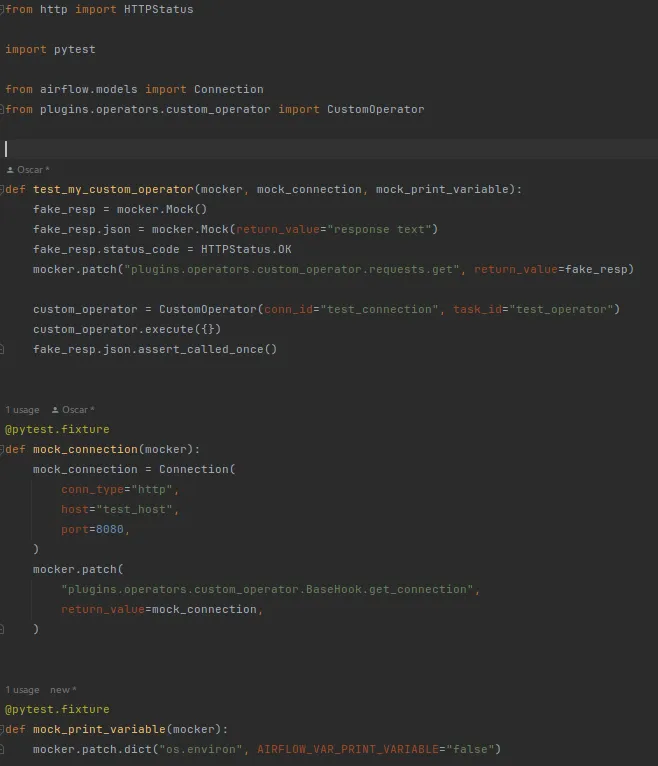
Task: Show the 1 usage hint above mock_connection
Action: (x=22, y=410)
